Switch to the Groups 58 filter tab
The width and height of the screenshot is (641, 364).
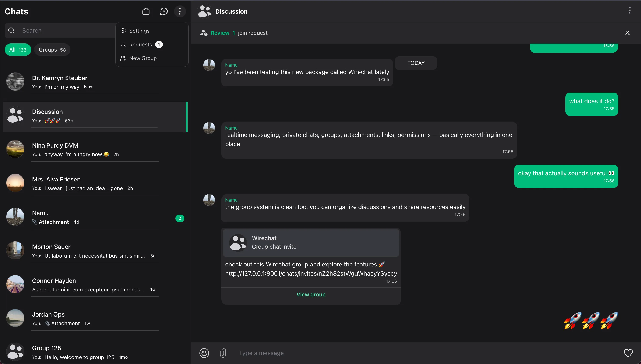tap(52, 49)
